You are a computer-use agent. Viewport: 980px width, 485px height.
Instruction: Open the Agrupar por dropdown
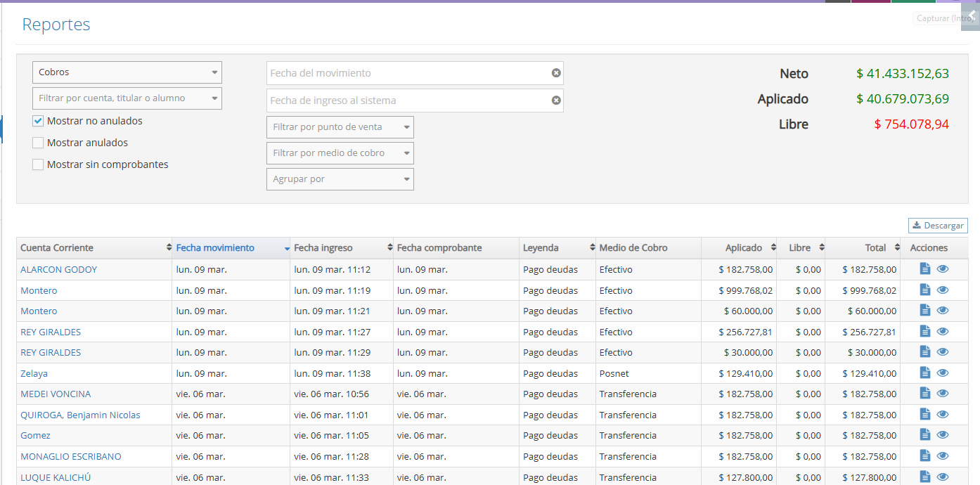tap(340, 179)
